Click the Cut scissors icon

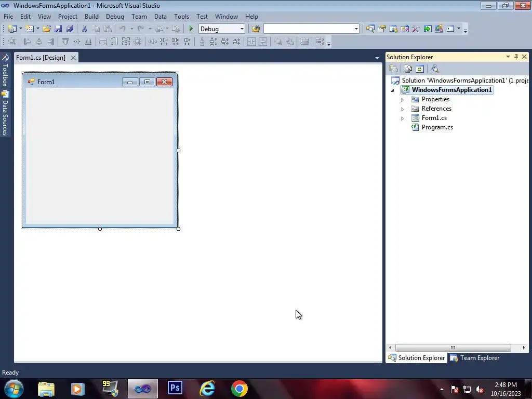coord(85,29)
